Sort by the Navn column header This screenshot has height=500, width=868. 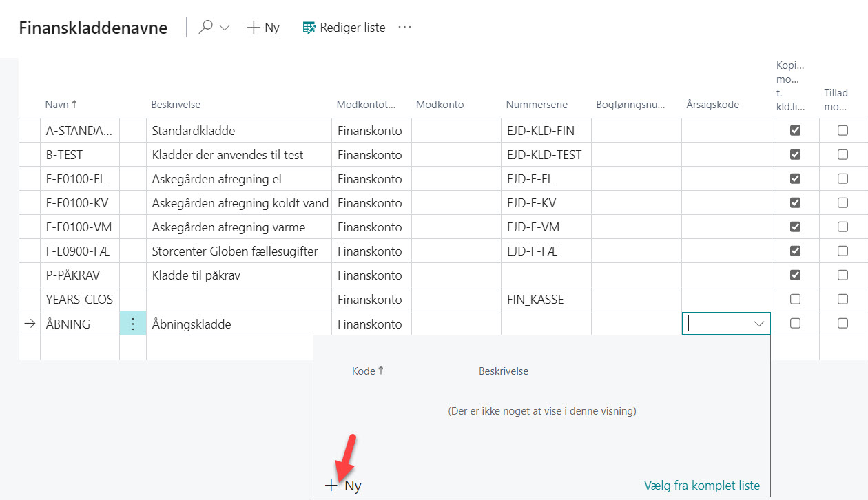pyautogui.click(x=57, y=105)
